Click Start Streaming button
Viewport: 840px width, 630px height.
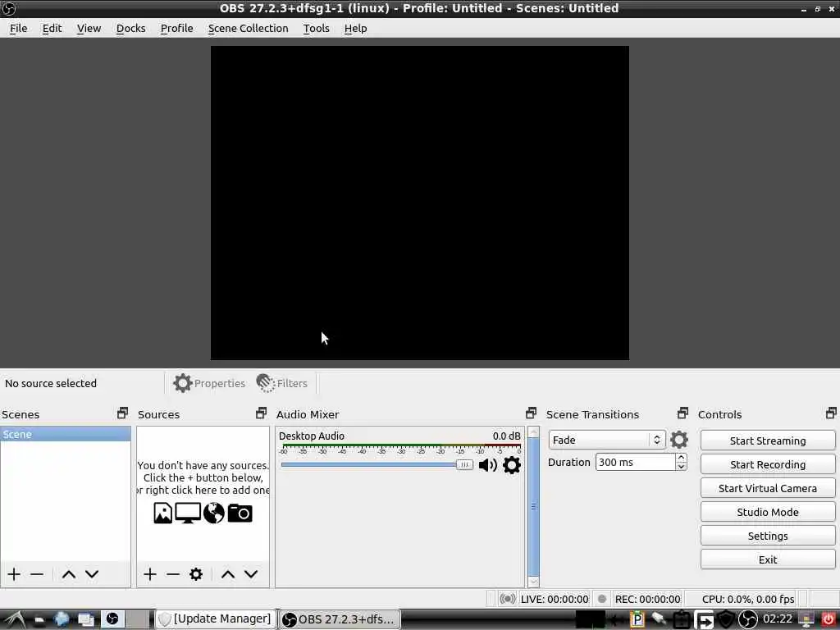[768, 441]
